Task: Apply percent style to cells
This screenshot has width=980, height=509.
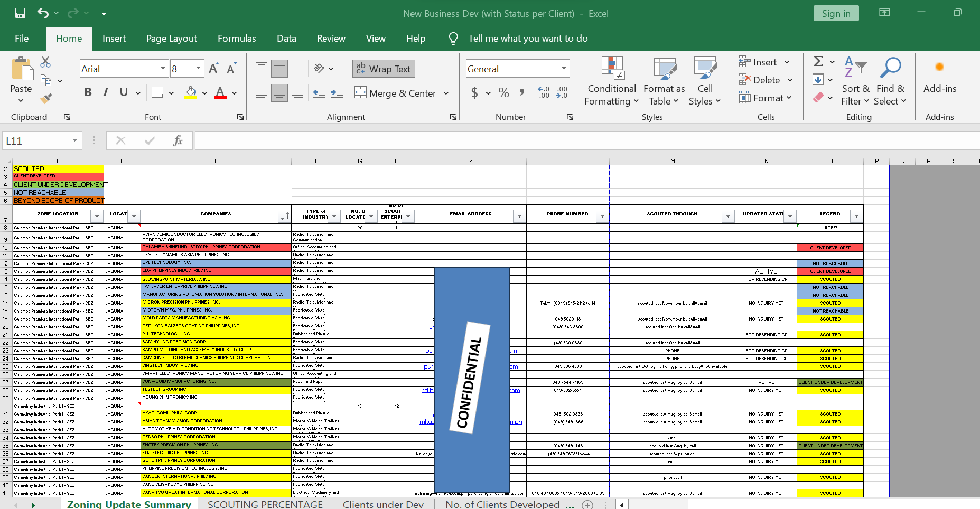Action: [x=504, y=93]
